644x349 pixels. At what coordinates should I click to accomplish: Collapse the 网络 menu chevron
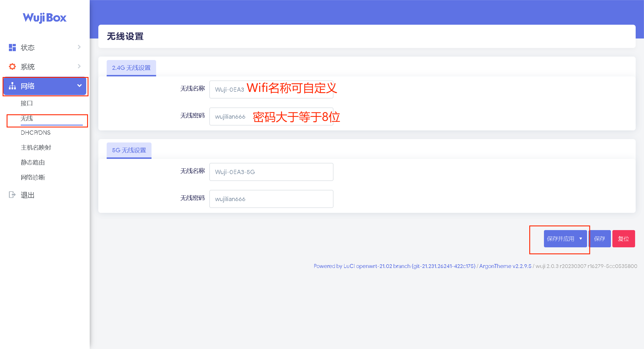tap(80, 86)
